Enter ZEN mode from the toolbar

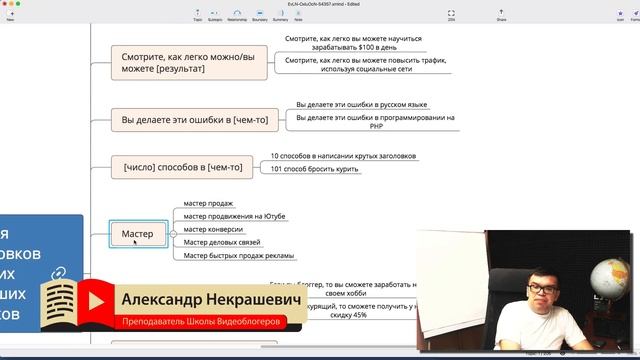(x=451, y=15)
